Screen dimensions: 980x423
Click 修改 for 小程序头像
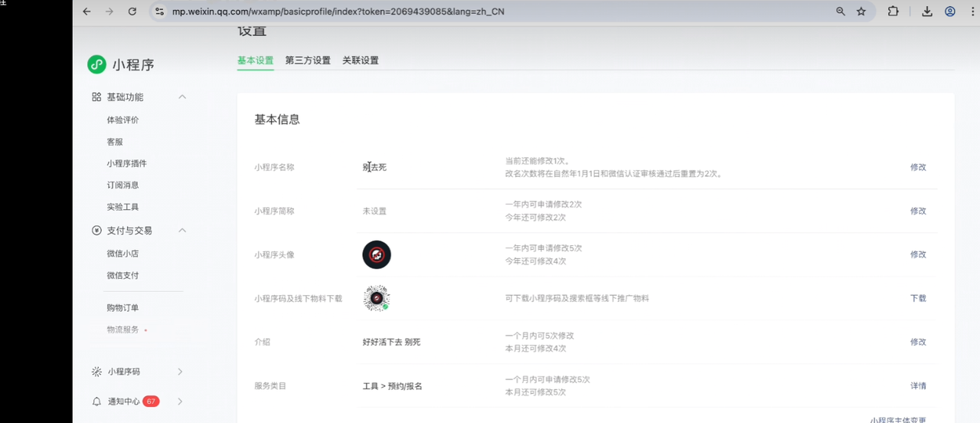click(x=918, y=254)
